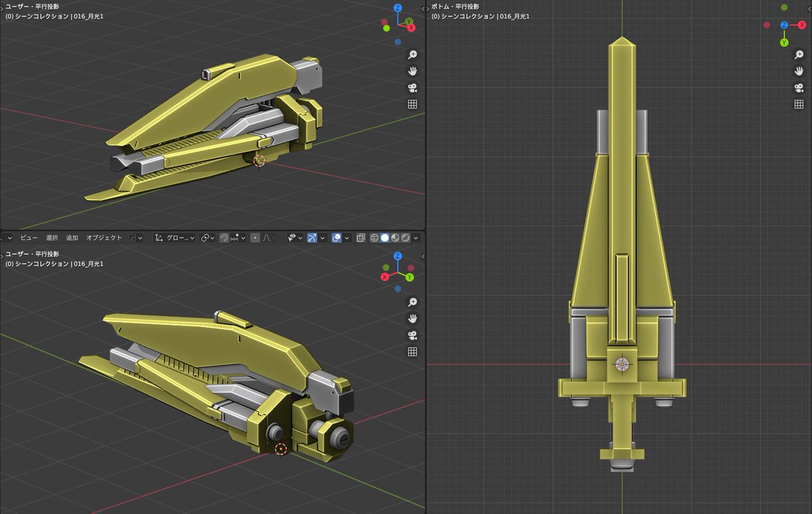
Task: Click X axis on right viewport gizmo
Action: [802, 25]
